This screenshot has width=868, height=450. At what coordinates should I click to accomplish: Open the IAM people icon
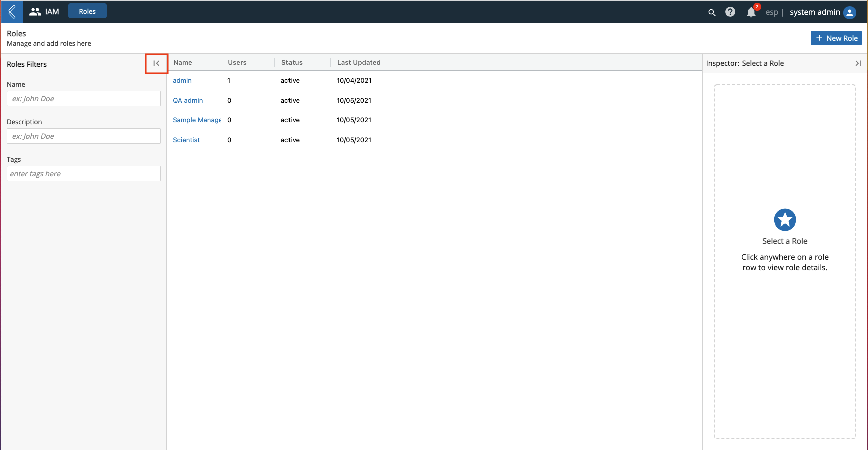coord(35,12)
